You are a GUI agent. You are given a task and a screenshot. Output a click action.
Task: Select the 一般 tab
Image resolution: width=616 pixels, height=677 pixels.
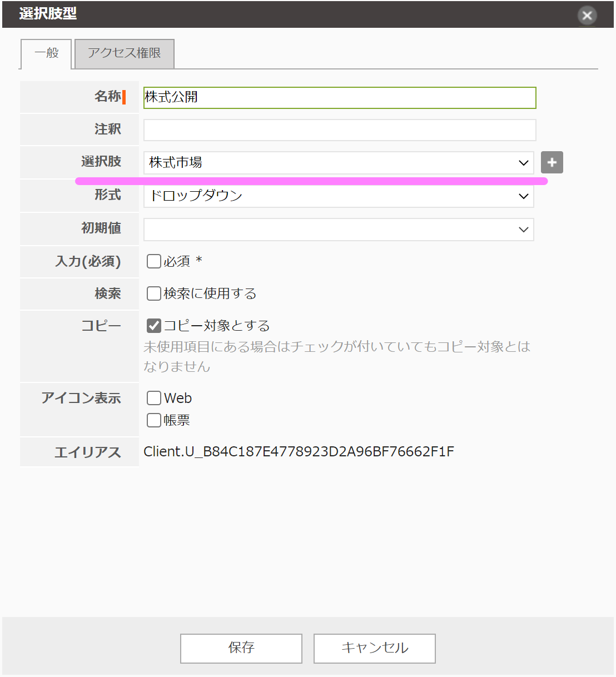tap(46, 53)
